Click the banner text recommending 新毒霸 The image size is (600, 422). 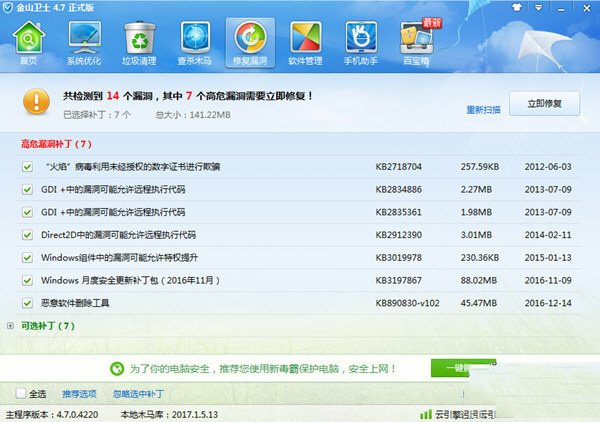click(262, 369)
